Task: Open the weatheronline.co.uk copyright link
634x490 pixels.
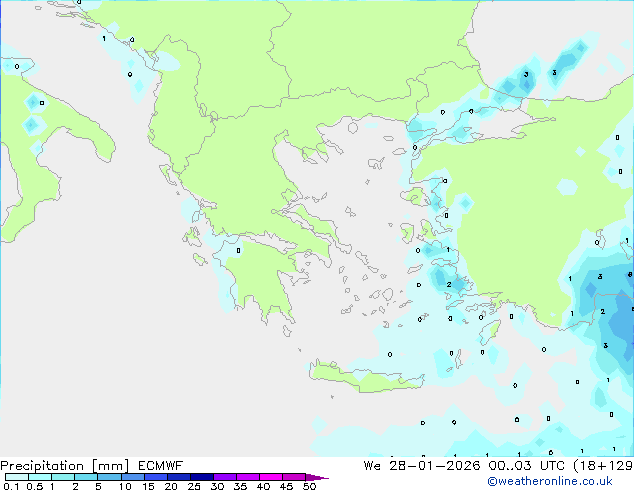Action: [550, 481]
